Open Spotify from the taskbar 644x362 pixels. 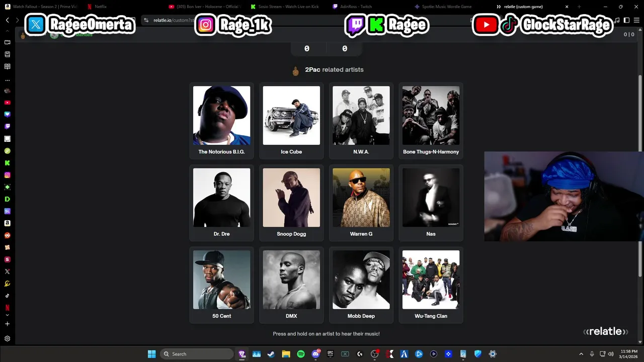click(x=301, y=354)
